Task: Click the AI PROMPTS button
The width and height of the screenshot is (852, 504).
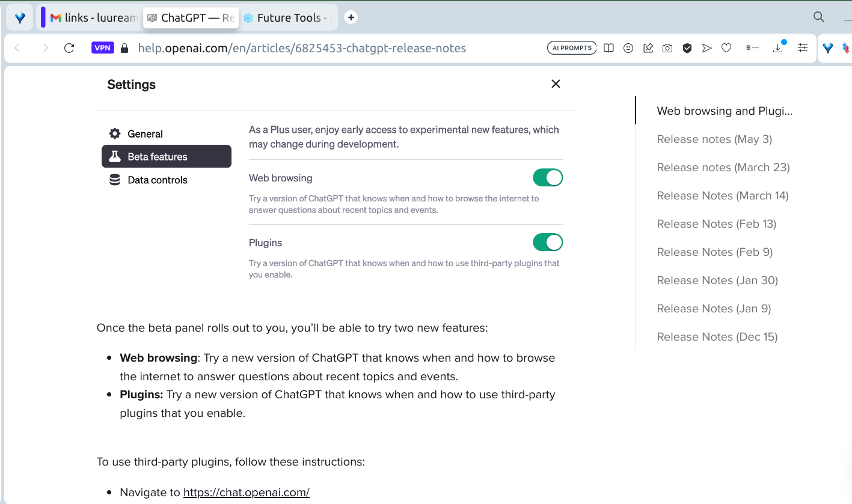Action: click(x=571, y=48)
